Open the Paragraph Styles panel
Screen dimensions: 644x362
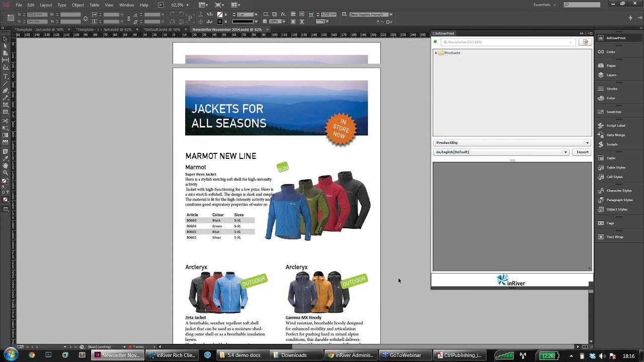point(619,200)
